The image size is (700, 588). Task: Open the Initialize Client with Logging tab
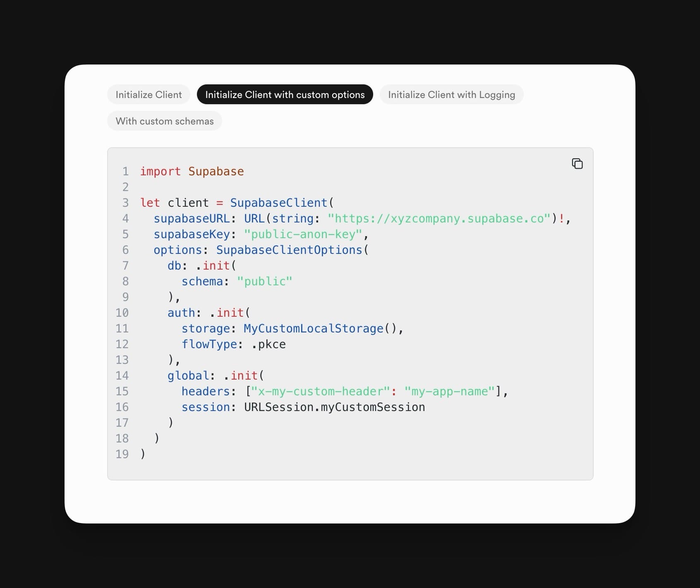tap(451, 94)
